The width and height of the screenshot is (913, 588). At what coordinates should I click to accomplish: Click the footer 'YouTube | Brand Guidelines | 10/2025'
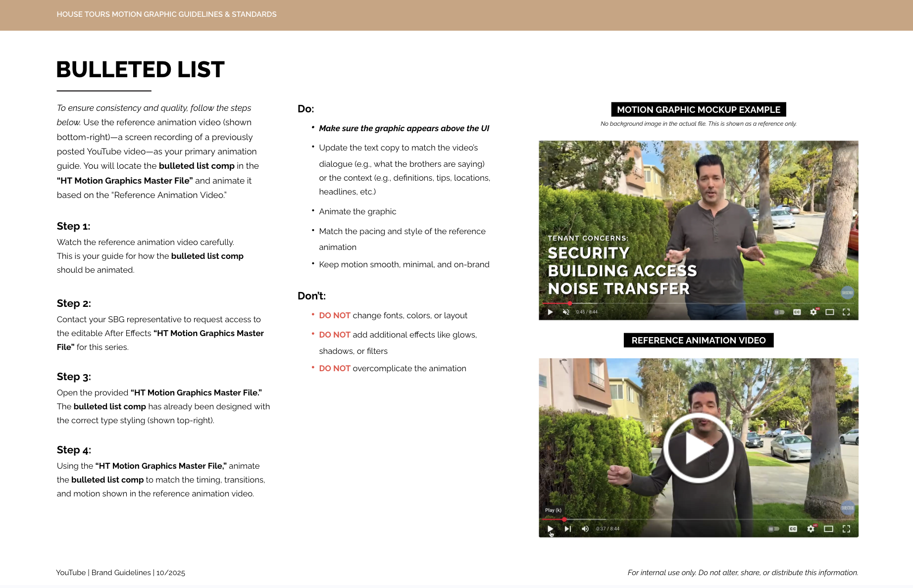point(120,573)
